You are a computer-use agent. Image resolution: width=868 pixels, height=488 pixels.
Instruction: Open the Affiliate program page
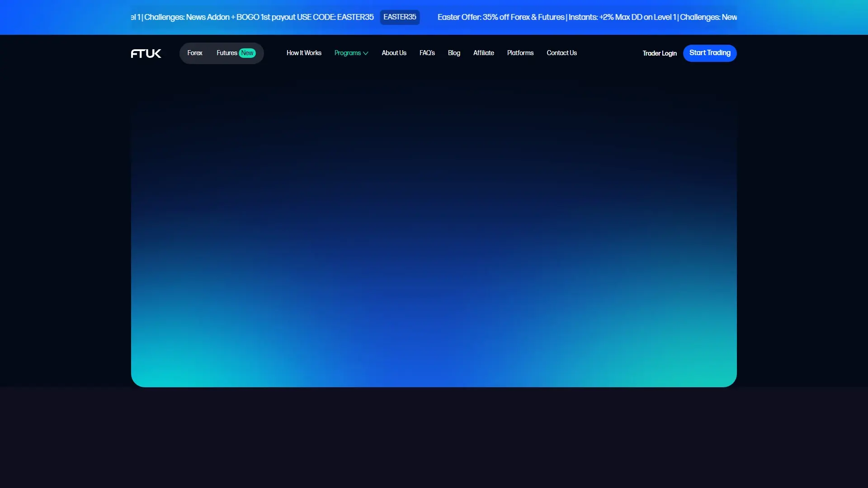tap(483, 53)
